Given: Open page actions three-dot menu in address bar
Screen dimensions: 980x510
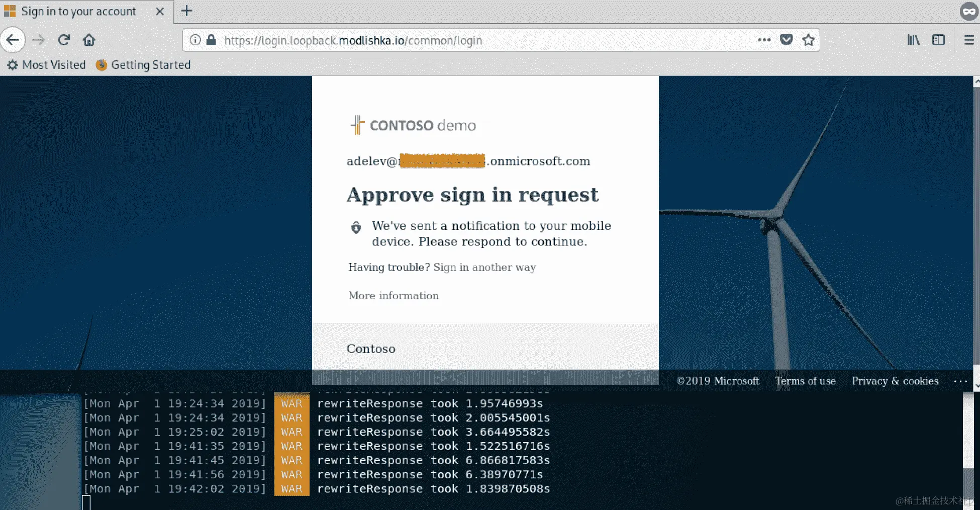Looking at the screenshot, I should click(764, 40).
